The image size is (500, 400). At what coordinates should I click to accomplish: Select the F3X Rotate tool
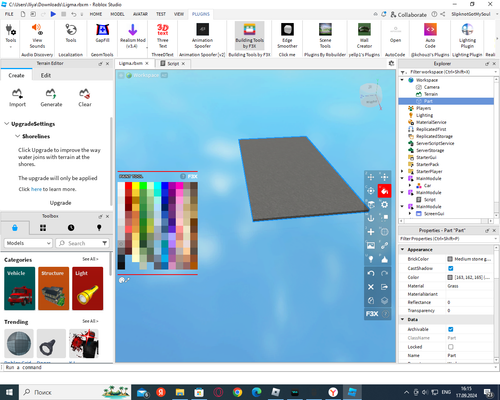point(371,191)
